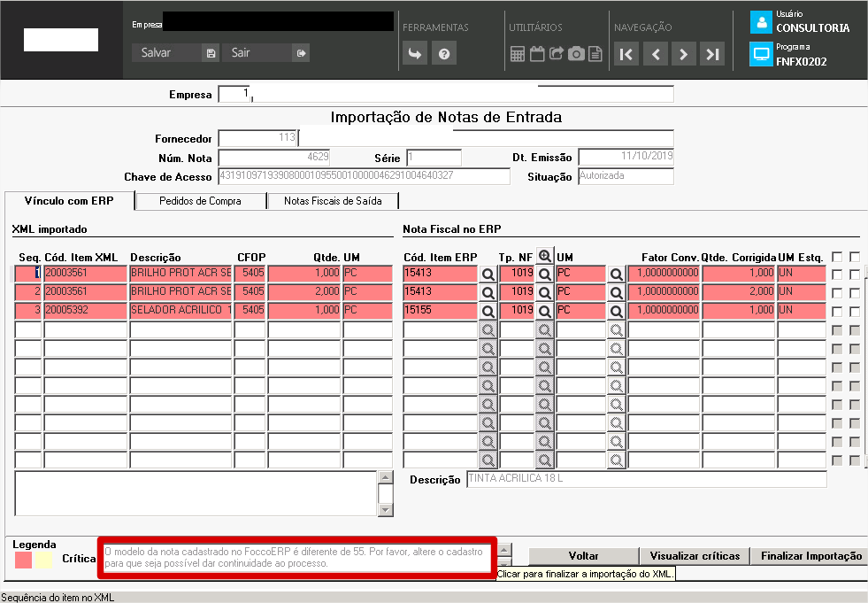Viewport: 868px width, 603px height.
Task: Check the last checkbox on SELADOR ACRILICO row
Action: [x=855, y=312]
